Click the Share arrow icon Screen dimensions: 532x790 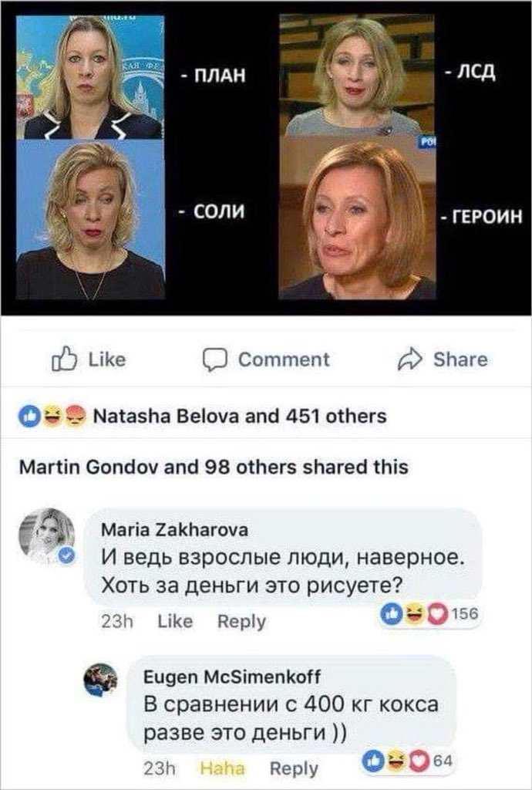coord(408,360)
